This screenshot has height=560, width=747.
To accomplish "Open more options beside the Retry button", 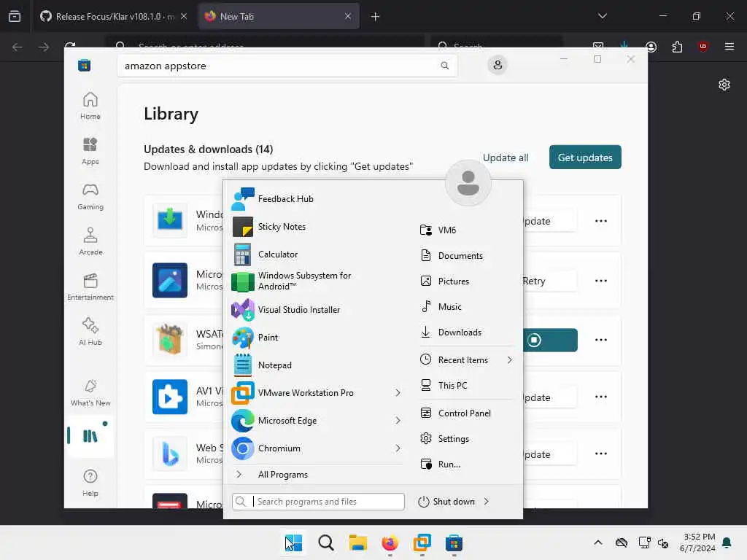I will pos(601,281).
